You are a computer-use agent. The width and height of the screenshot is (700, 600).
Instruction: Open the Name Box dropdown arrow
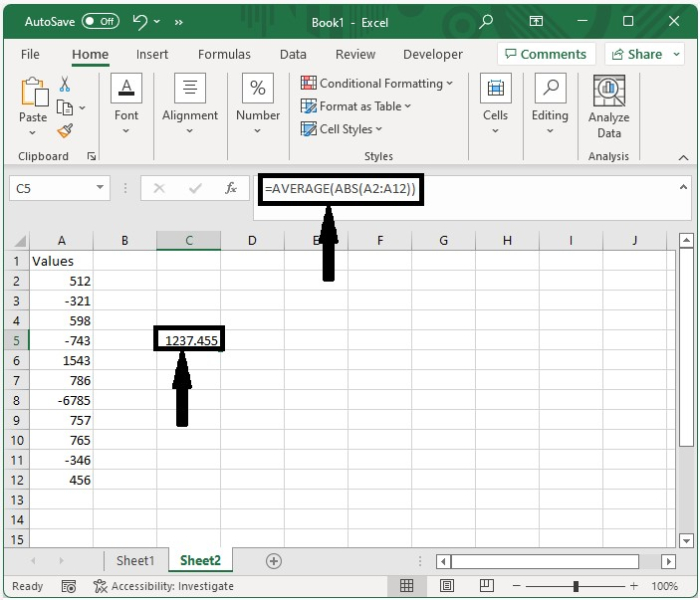click(x=100, y=188)
